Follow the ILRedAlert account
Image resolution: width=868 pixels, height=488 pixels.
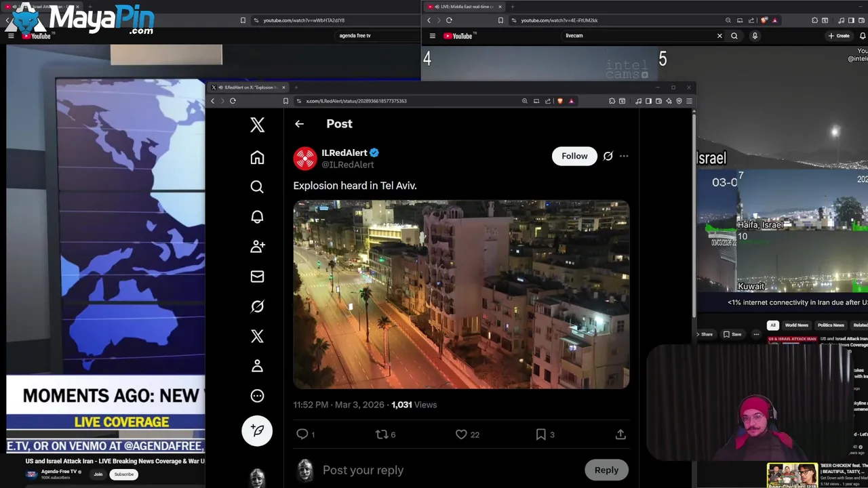click(x=574, y=156)
